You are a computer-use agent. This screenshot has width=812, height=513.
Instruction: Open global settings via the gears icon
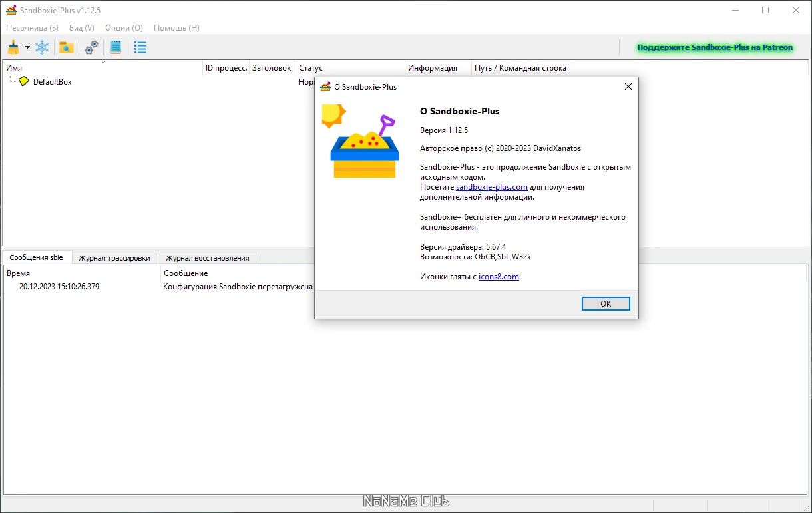[91, 47]
